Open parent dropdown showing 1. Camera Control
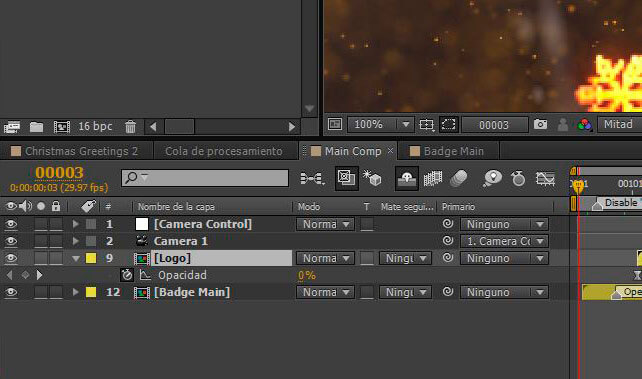Screen dimensions: 642x379 [x=504, y=241]
